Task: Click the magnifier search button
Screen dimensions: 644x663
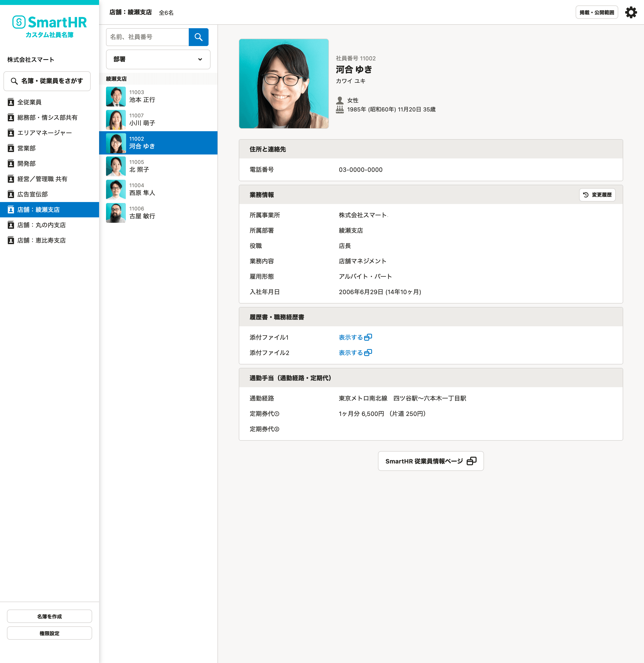Action: tap(198, 37)
